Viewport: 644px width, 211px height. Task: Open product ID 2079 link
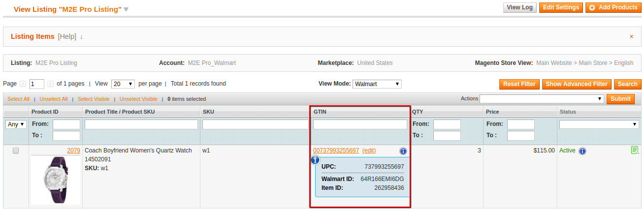pos(73,151)
